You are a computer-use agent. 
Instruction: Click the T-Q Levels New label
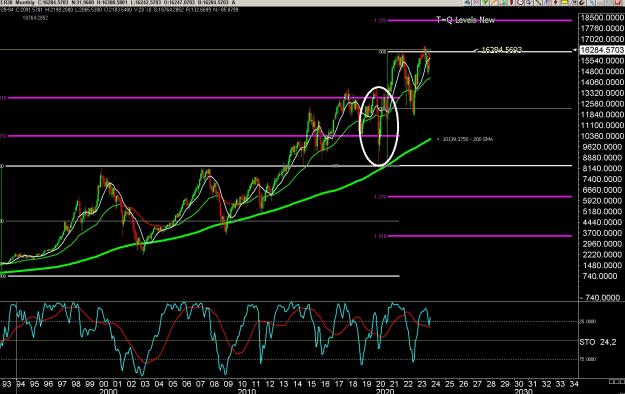pos(465,20)
